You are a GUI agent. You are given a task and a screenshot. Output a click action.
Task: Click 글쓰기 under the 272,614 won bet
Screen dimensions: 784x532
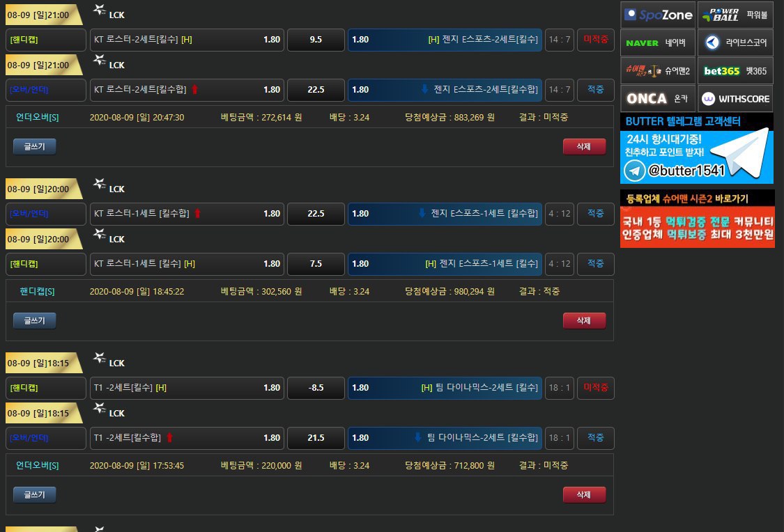coord(34,146)
